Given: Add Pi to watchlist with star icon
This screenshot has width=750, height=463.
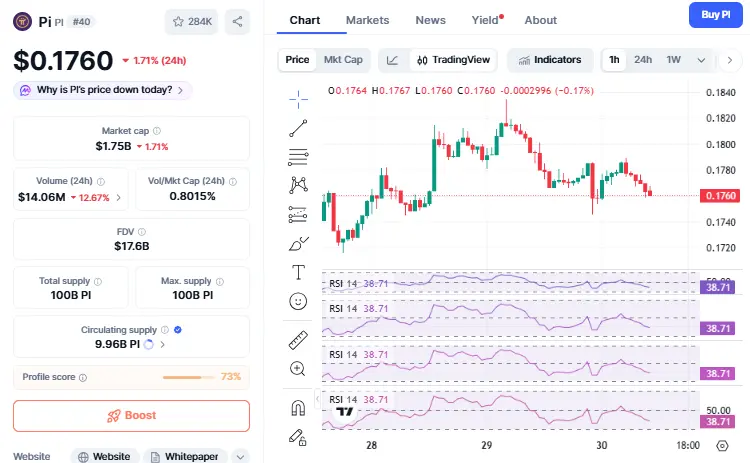Looking at the screenshot, I should point(191,22).
